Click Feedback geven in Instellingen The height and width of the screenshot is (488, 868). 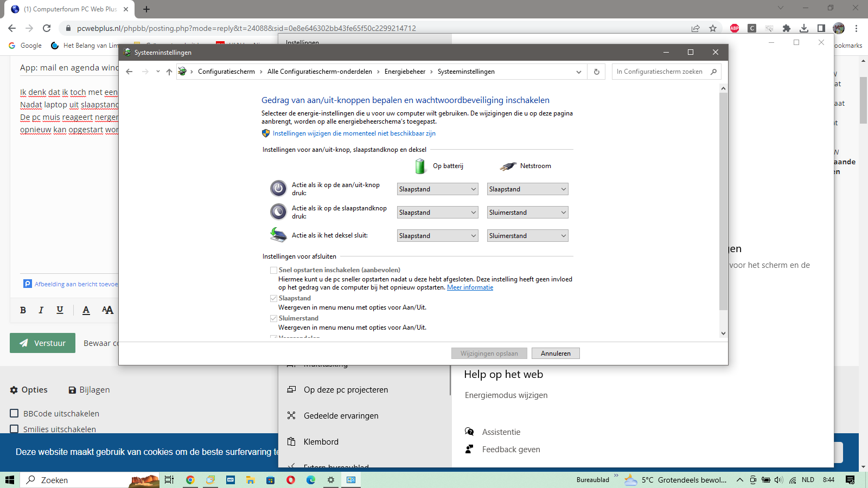click(511, 450)
